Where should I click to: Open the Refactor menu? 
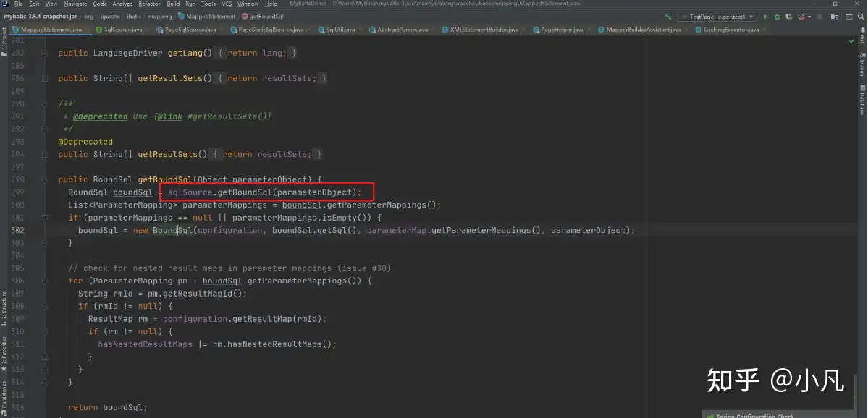click(x=149, y=4)
